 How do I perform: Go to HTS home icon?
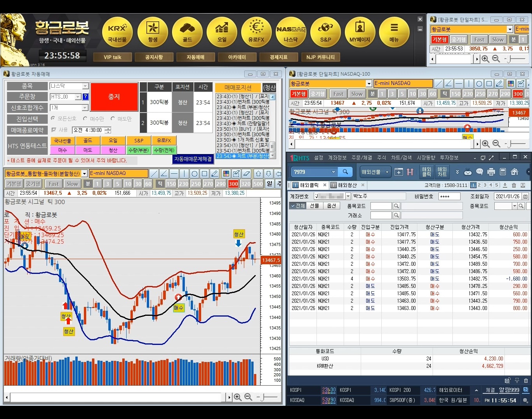[x=515, y=172]
